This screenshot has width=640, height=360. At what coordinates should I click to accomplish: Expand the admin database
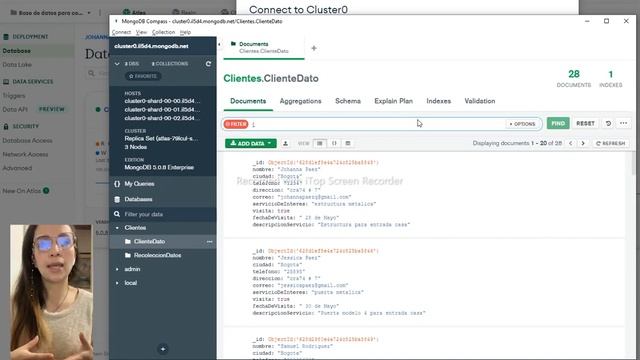point(117,269)
